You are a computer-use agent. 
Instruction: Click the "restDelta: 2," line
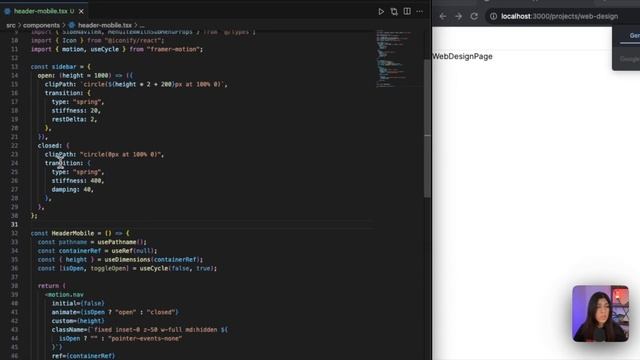[74, 120]
